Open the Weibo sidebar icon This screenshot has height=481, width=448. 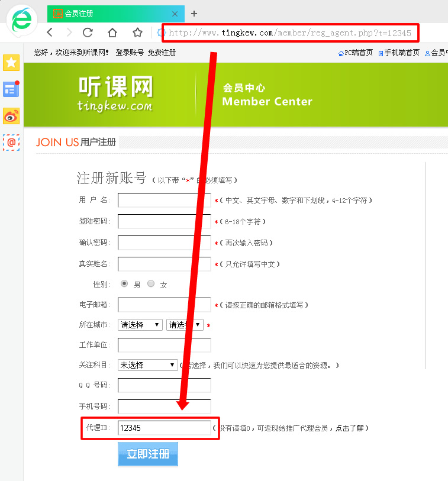click(x=11, y=116)
